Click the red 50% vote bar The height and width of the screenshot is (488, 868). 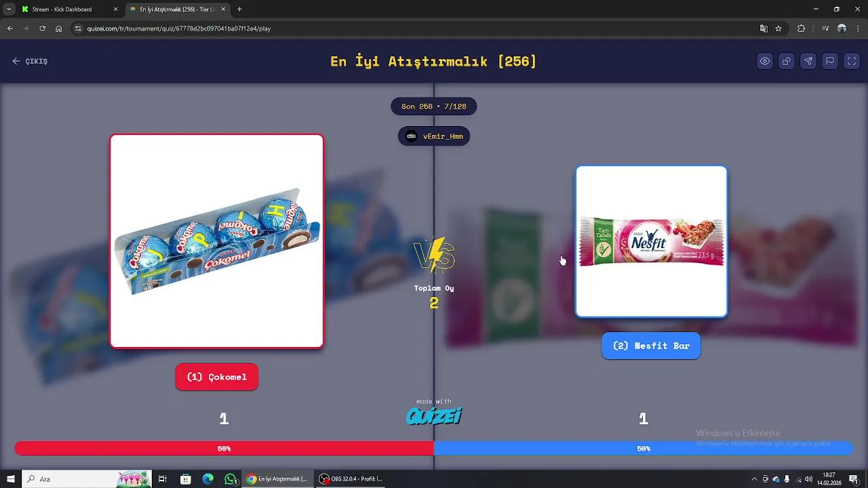click(x=224, y=448)
